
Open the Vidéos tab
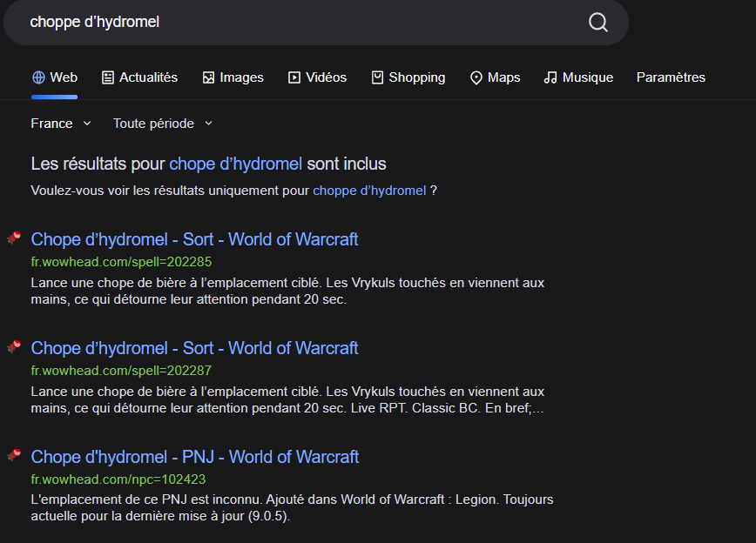[317, 77]
